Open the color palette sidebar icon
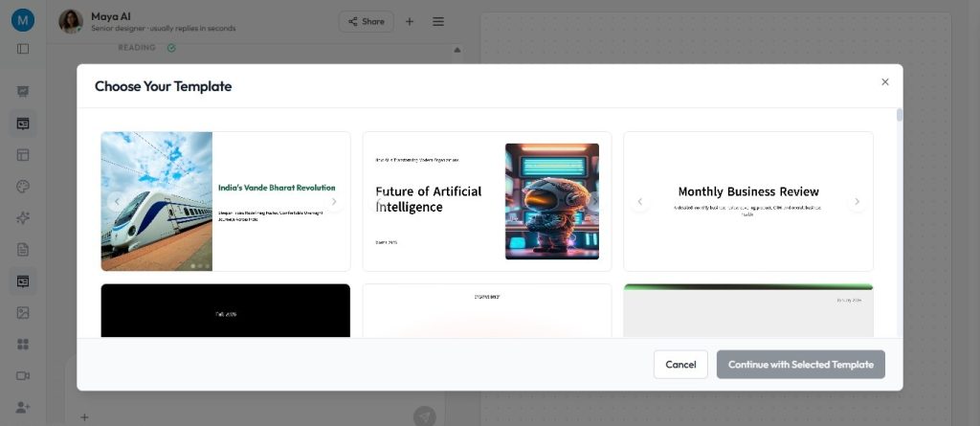This screenshot has width=980, height=426. [x=23, y=187]
